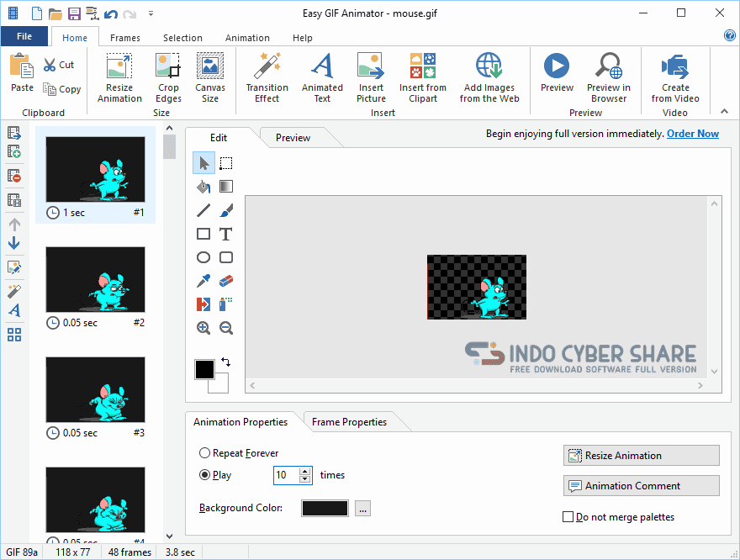Click the Animation Comment button
The image size is (740, 560).
[642, 485]
